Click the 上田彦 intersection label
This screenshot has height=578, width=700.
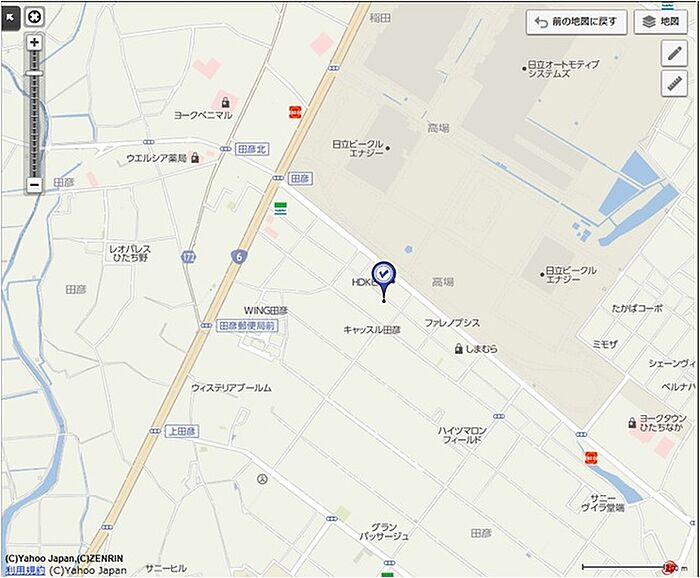click(182, 432)
